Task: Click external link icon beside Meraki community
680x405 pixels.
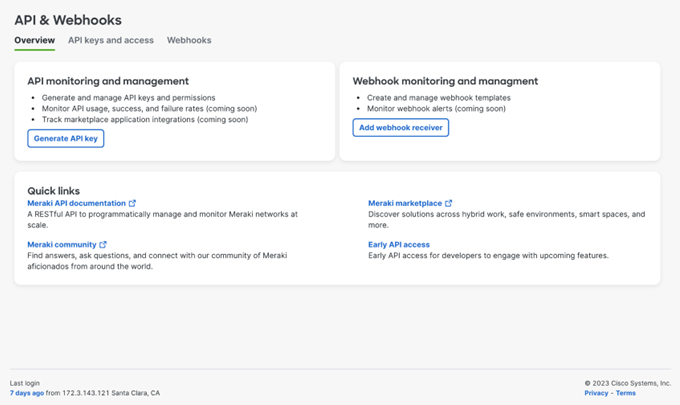Action: 103,244
